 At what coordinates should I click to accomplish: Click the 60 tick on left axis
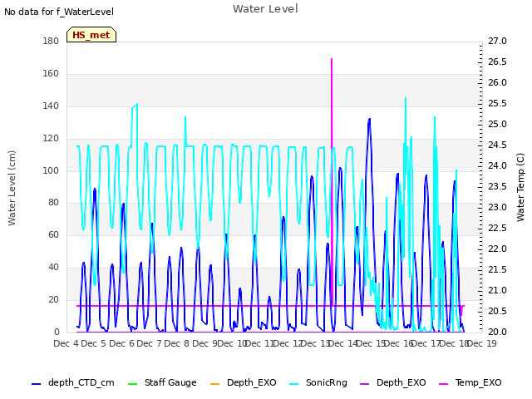[x=53, y=234]
